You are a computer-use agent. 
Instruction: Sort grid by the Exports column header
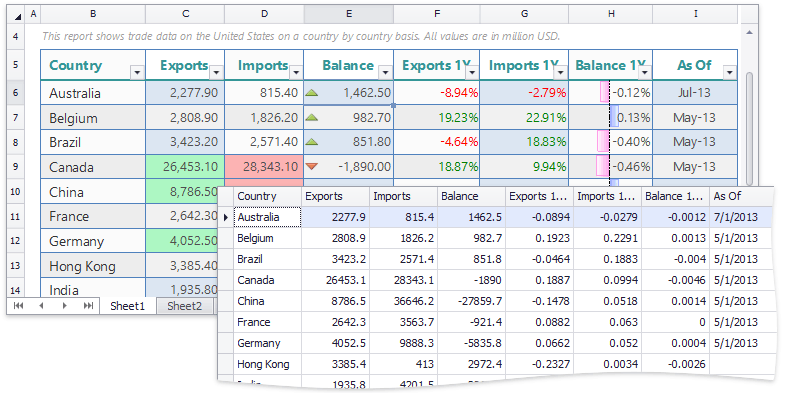[336, 196]
